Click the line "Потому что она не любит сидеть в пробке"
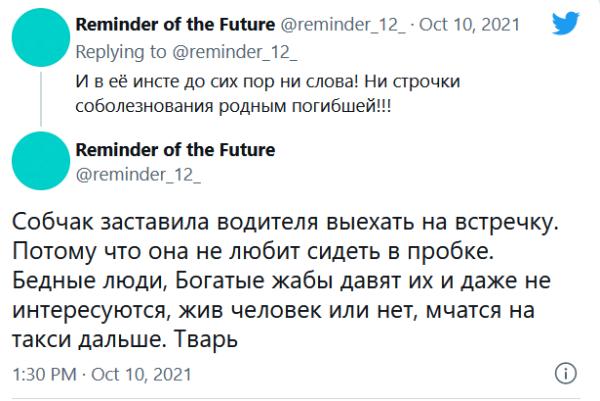The image size is (600, 401). pyautogui.click(x=253, y=251)
